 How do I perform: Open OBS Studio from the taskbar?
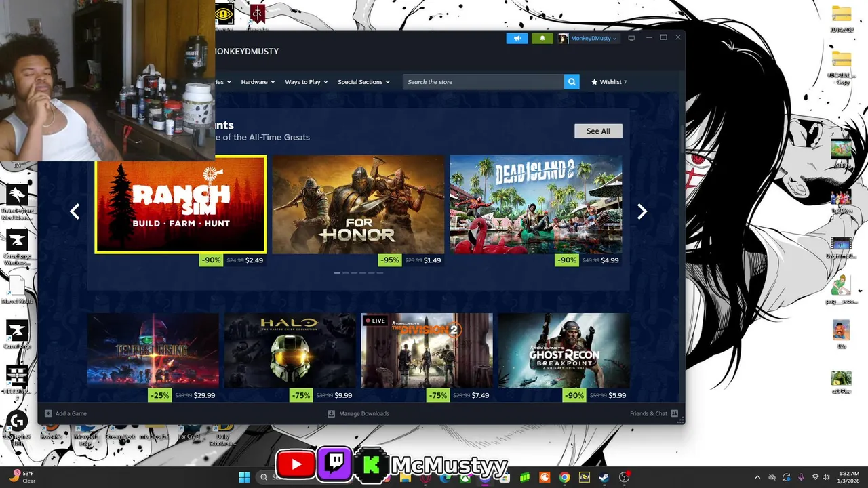tap(624, 477)
